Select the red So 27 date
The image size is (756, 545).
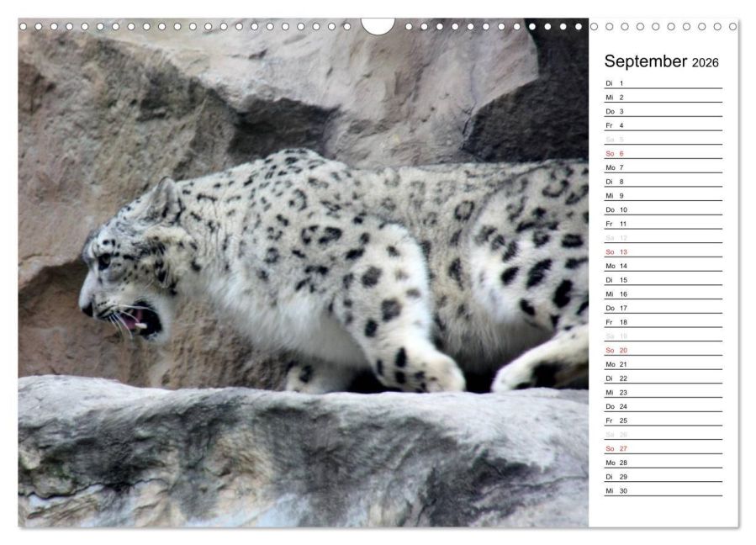coord(616,448)
